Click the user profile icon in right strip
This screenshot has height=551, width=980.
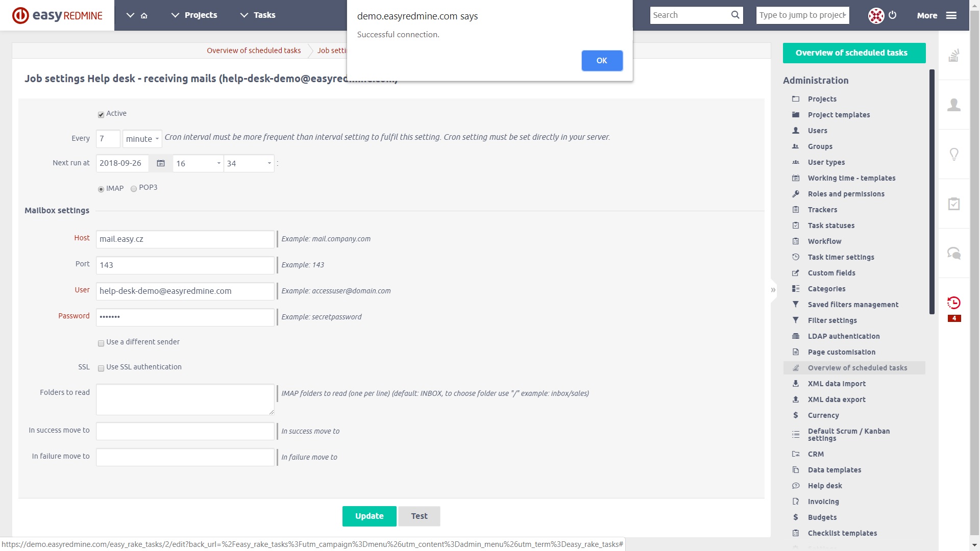click(954, 105)
